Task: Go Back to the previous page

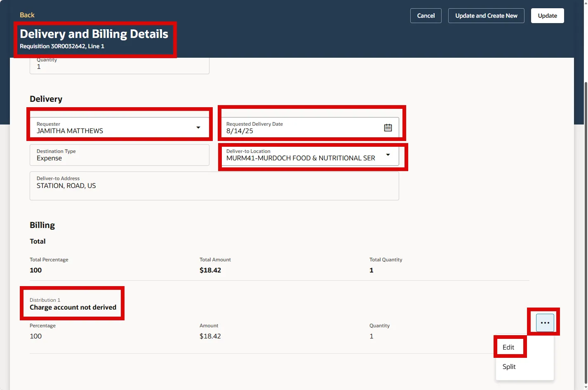Action: 27,15
